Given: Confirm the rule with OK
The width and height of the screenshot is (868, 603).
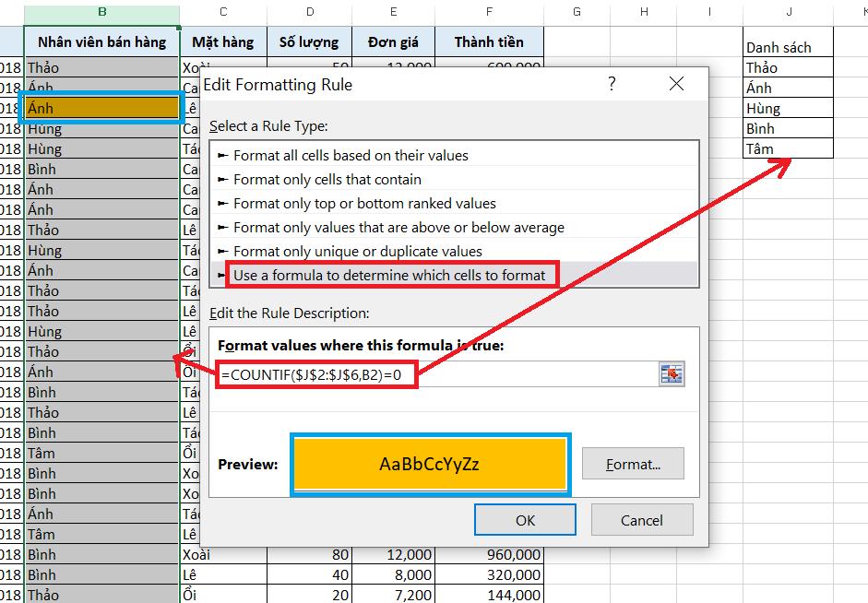Looking at the screenshot, I should coord(524,519).
